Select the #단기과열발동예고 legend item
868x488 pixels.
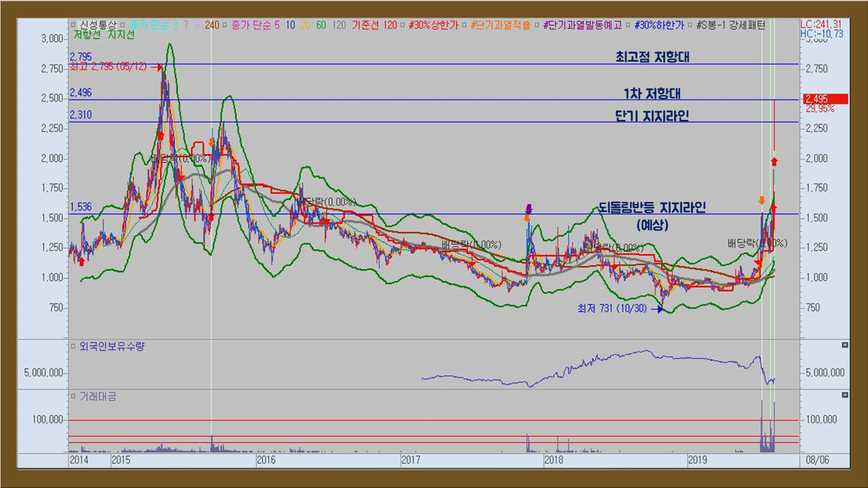pyautogui.click(x=583, y=25)
